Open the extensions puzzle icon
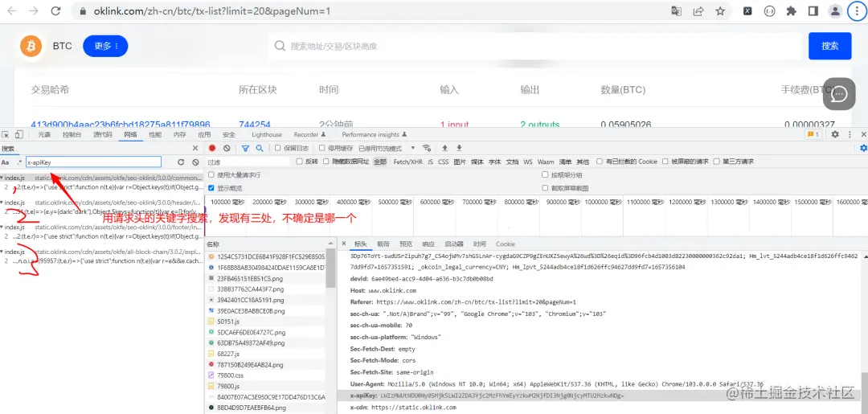868x414 pixels. (792, 11)
